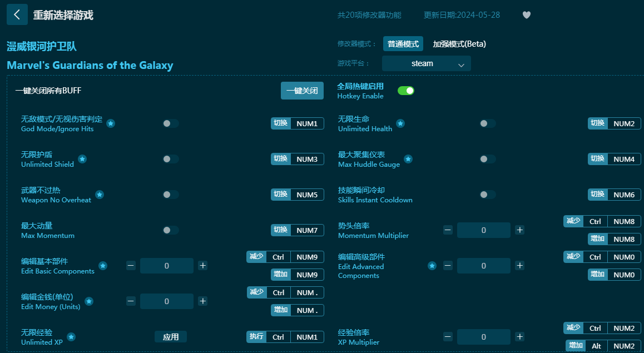Decrease Edit Money (Units) value with minus
The height and width of the screenshot is (353, 644).
pyautogui.click(x=131, y=301)
